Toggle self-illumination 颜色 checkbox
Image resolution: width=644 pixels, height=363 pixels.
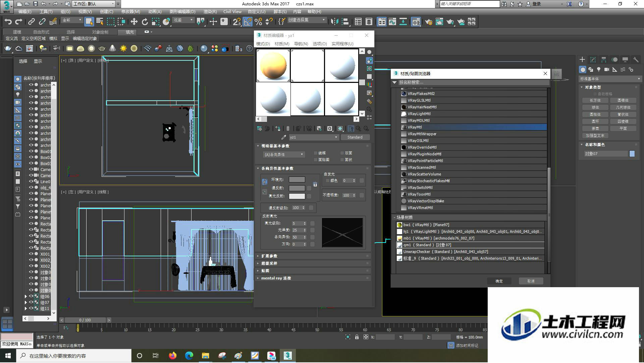(328, 180)
